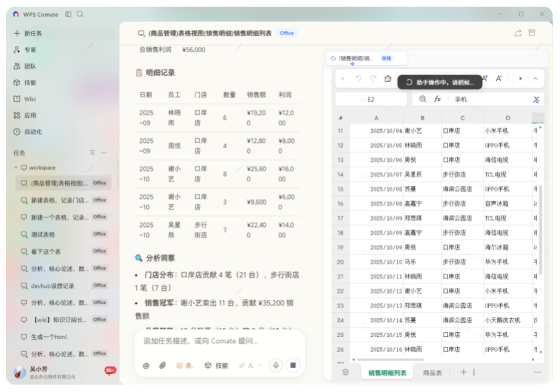
Task: Click the formula bar expand icon at the right
Action: [x=536, y=99]
